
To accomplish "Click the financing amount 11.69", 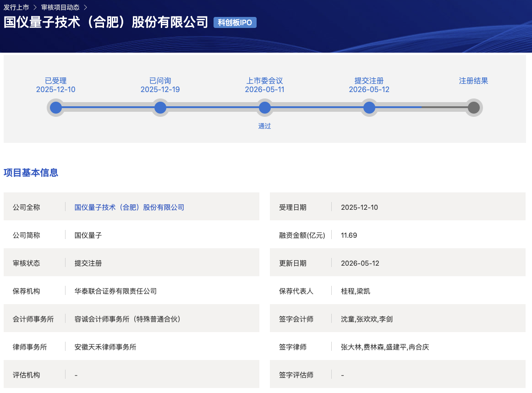I will [349, 235].
